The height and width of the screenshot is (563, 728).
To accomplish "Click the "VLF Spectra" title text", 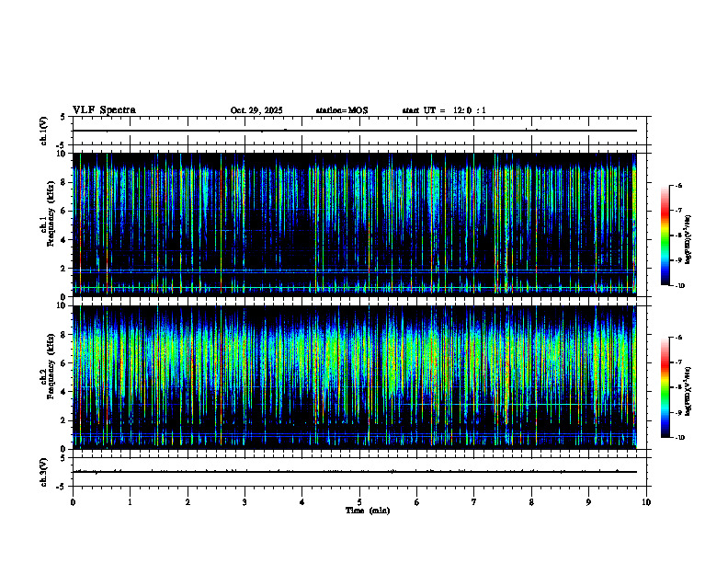I will click(104, 110).
